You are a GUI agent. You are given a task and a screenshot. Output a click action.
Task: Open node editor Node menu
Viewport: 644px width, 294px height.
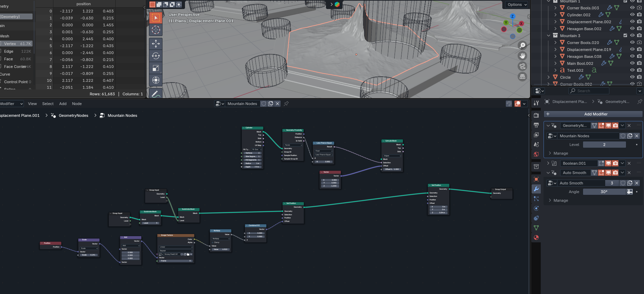(77, 104)
